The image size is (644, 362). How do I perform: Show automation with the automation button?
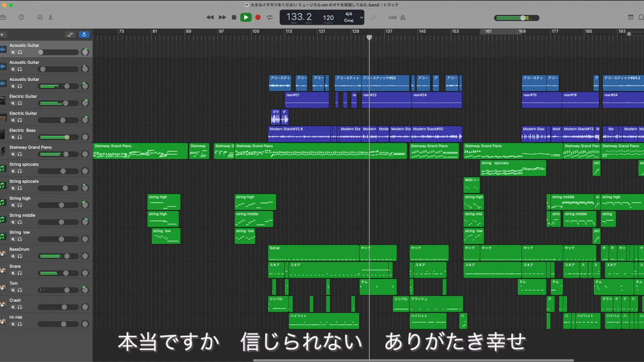[70, 34]
